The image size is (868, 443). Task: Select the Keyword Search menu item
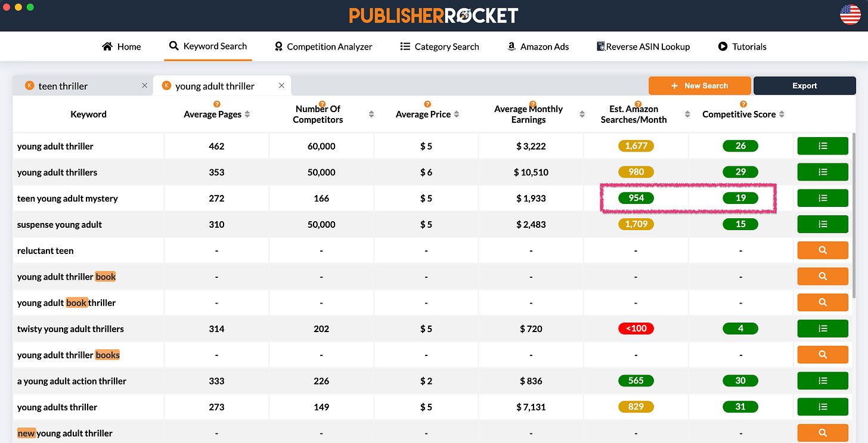208,46
